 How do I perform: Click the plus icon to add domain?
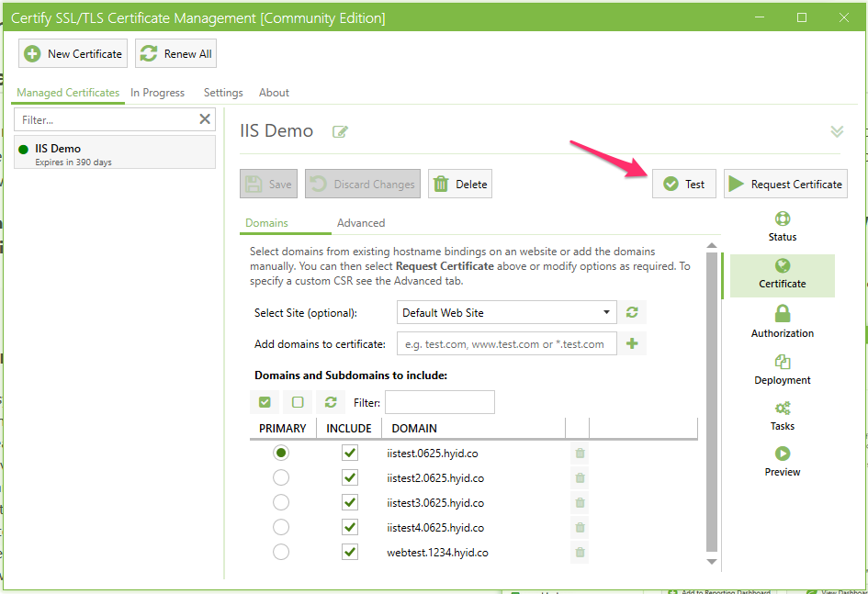[632, 343]
